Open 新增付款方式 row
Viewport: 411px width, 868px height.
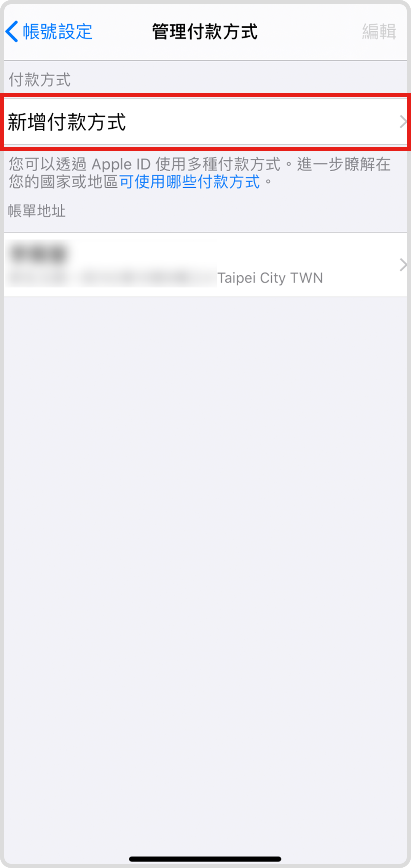pyautogui.click(x=205, y=122)
